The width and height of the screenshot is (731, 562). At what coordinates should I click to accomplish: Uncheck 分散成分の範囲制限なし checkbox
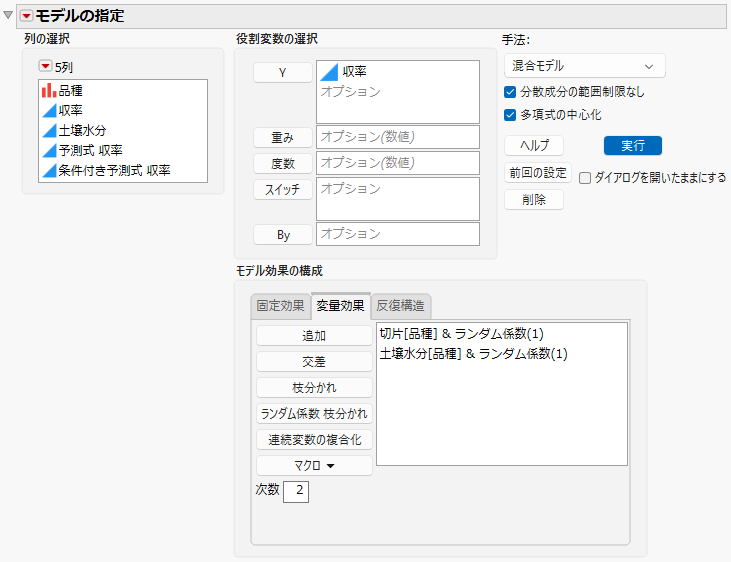[x=510, y=92]
